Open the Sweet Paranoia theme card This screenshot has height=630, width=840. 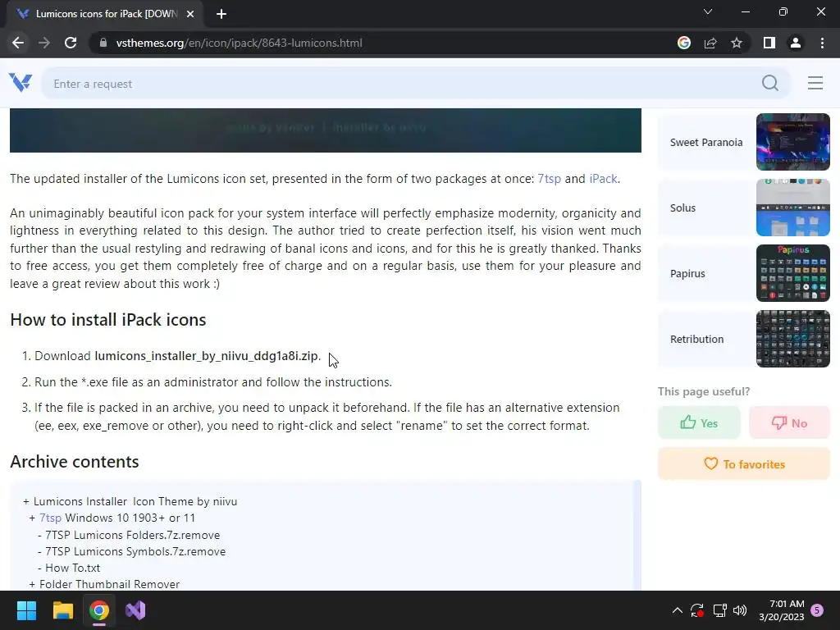743,142
